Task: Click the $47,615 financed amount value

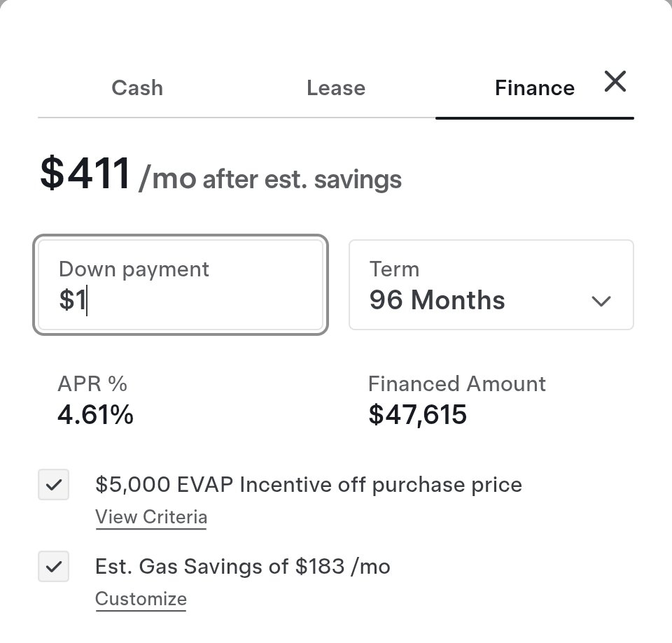Action: [417, 415]
